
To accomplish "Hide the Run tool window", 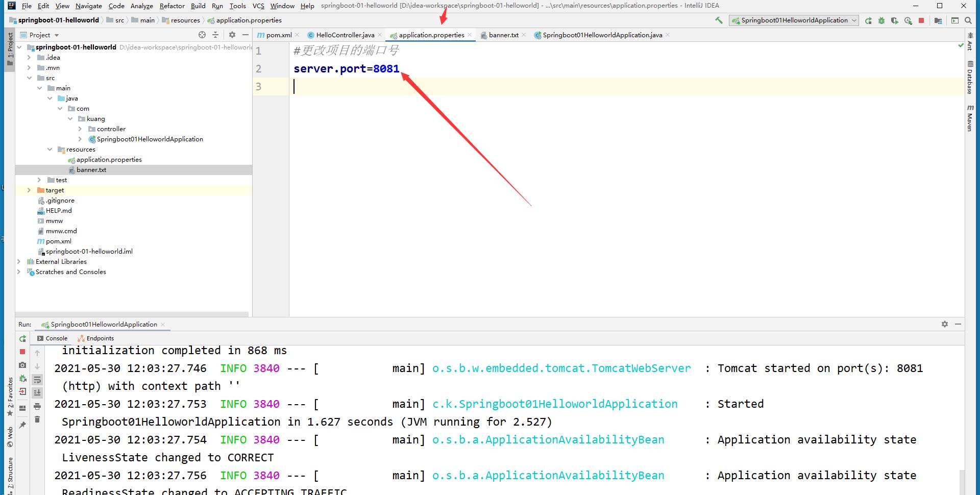I will 958,324.
